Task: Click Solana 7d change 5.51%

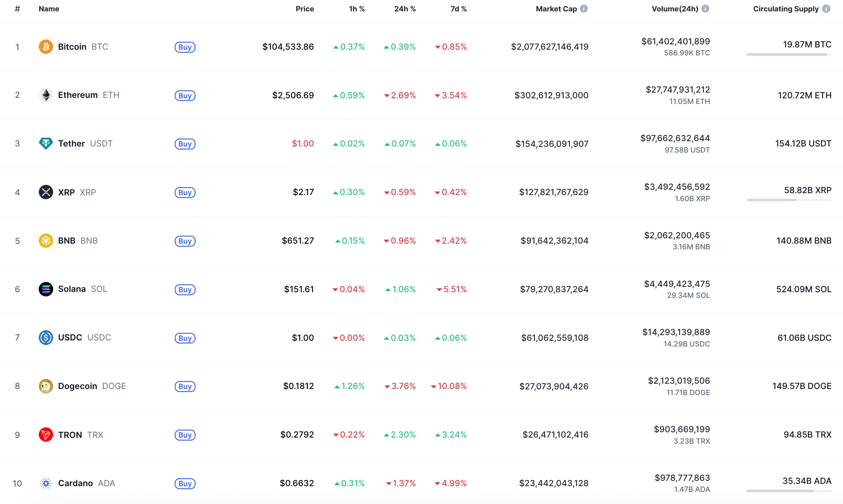Action: (x=452, y=289)
